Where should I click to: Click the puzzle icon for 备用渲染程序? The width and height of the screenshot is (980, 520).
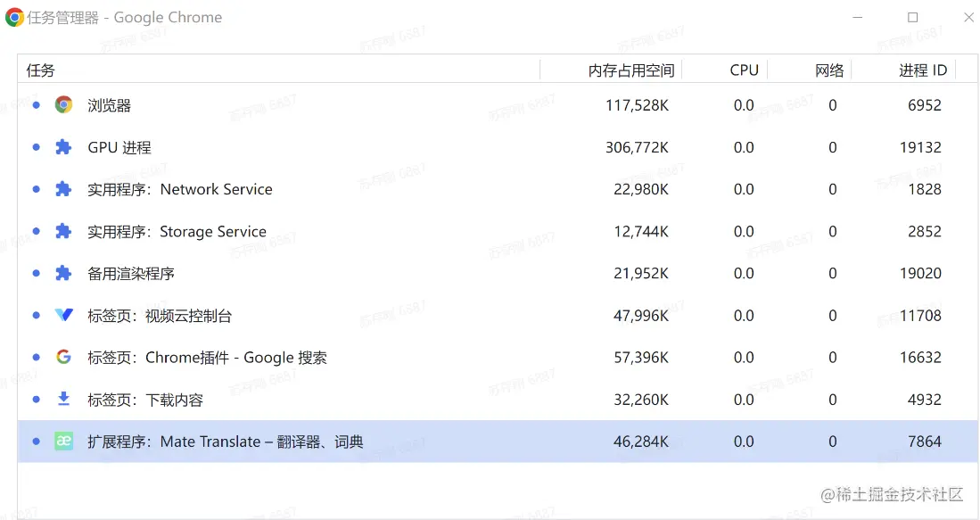tap(63, 273)
